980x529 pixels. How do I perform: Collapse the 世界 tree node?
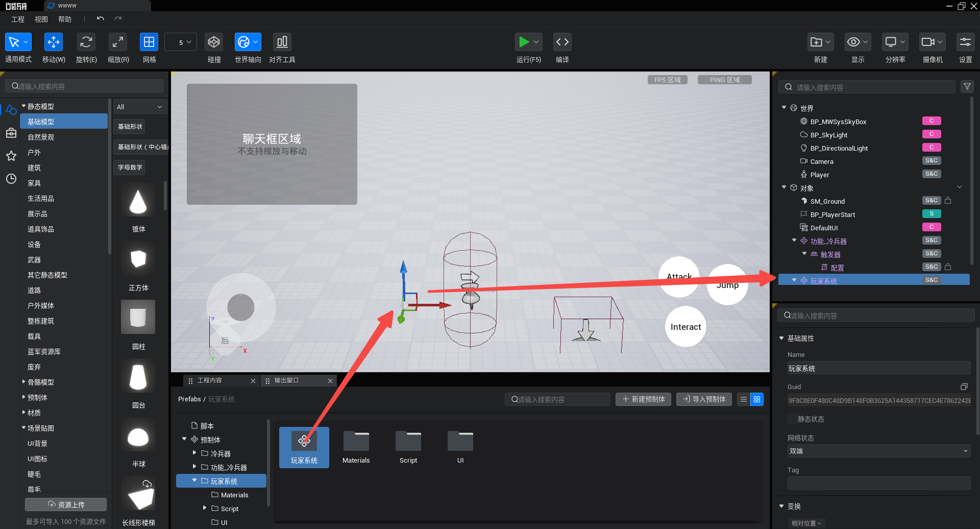coord(784,108)
